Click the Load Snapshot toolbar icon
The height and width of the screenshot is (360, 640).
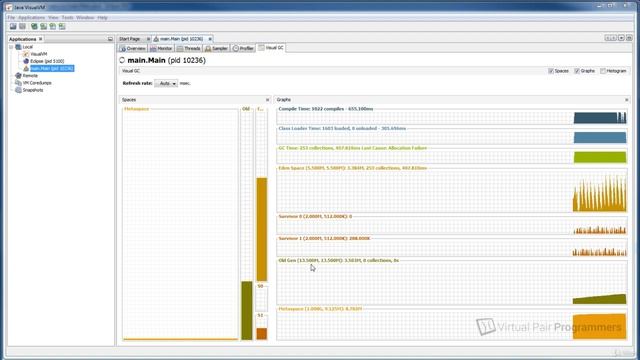point(13,27)
